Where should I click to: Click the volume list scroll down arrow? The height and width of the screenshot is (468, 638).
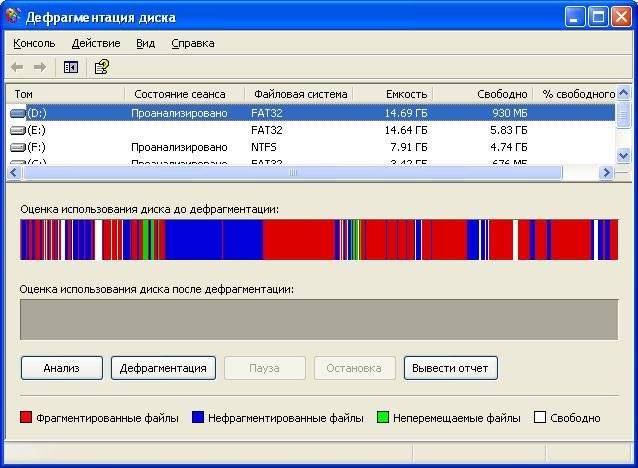[623, 155]
